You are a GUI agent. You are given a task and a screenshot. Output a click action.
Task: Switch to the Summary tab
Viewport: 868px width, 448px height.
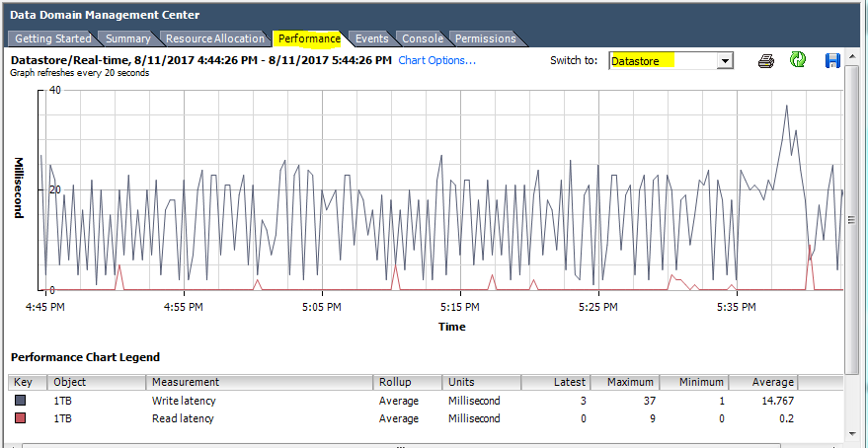(x=127, y=38)
